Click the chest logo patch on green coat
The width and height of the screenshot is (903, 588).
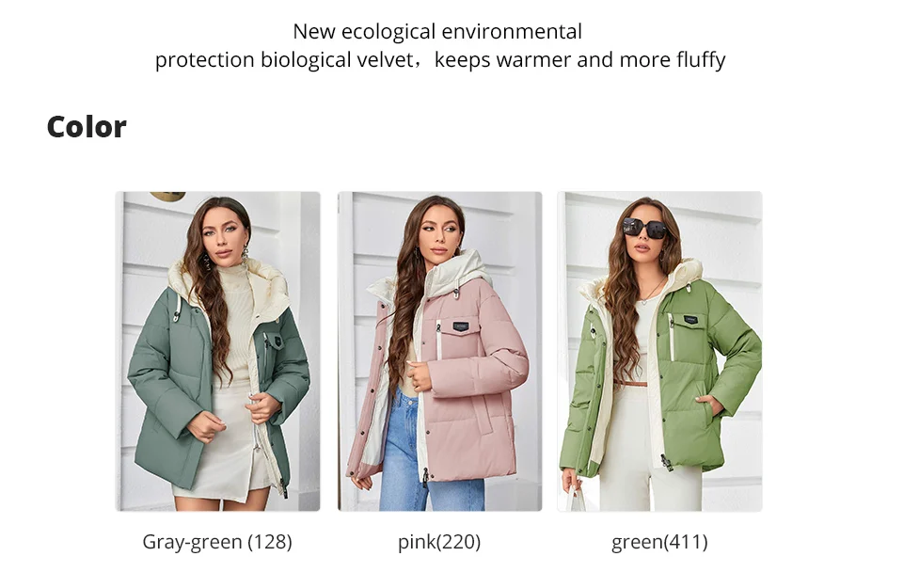(x=690, y=319)
